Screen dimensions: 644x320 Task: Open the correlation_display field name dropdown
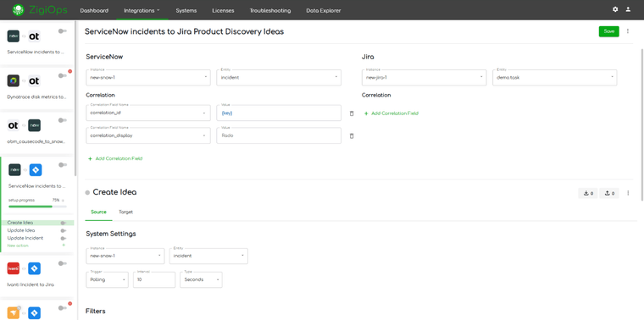[148, 135]
